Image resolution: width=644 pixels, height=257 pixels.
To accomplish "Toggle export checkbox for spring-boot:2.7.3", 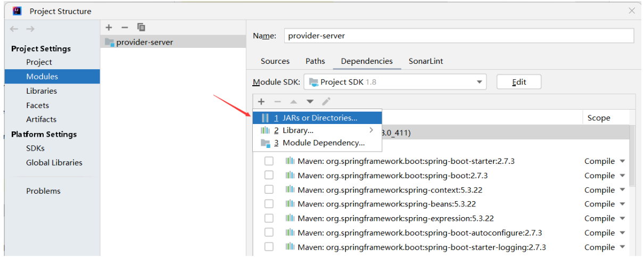I will click(269, 175).
